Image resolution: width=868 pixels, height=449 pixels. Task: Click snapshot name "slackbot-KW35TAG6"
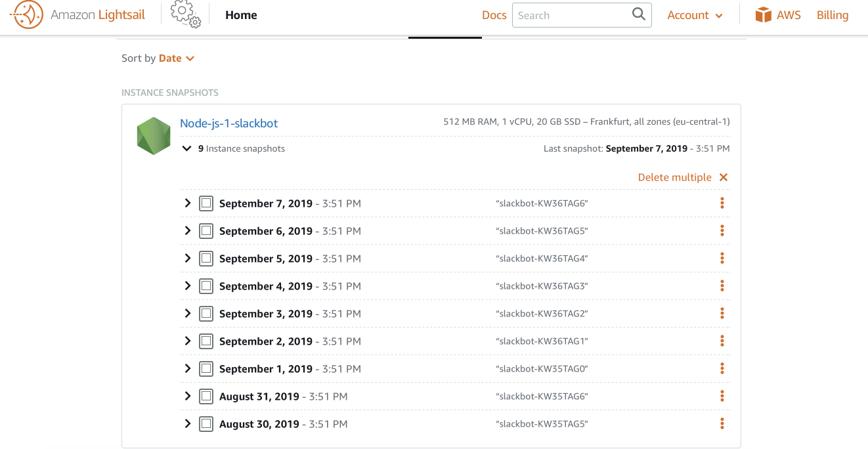tap(542, 396)
